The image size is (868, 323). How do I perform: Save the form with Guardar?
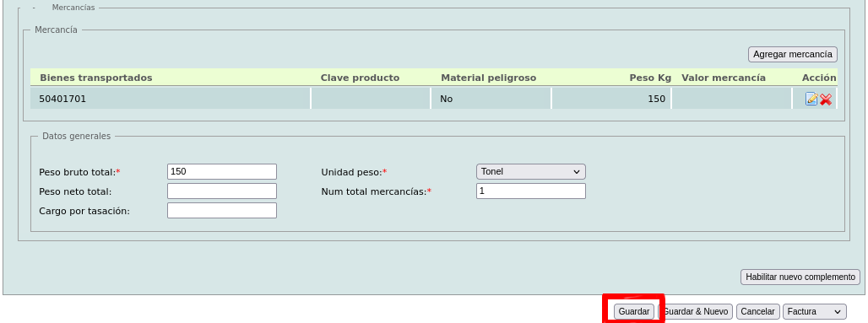pos(634,311)
